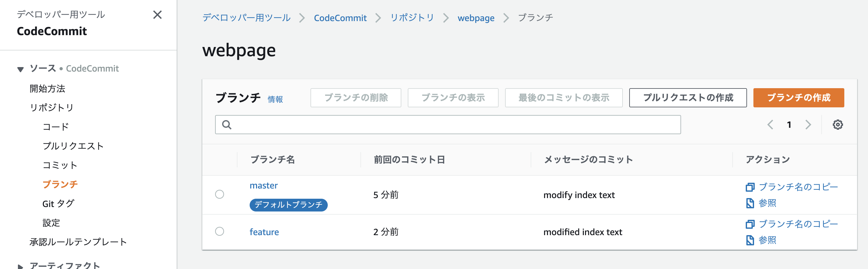Screen dimensions: 868x269
Task: Click the 前回のコミット日 column header
Action: [x=409, y=159]
